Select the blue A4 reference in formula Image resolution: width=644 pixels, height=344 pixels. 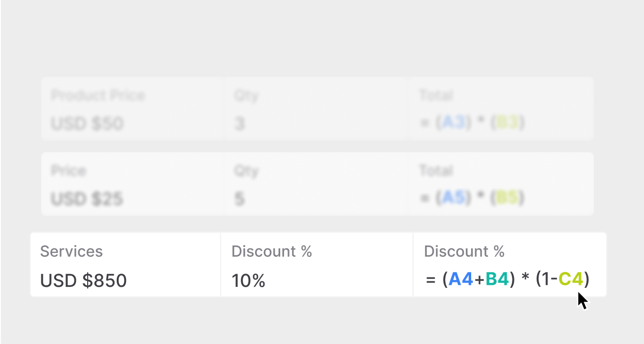click(461, 280)
